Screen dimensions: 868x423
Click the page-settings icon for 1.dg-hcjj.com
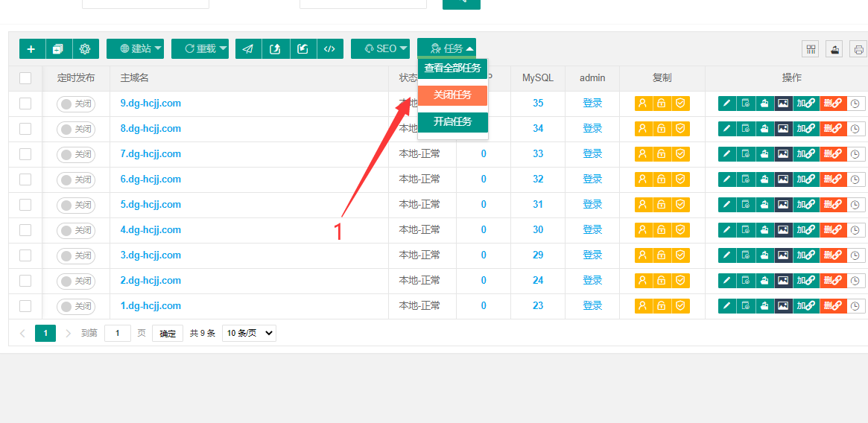tap(746, 306)
